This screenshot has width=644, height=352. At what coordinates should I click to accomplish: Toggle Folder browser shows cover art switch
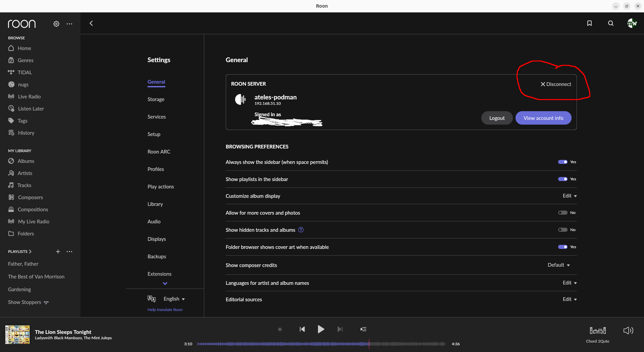[563, 247]
